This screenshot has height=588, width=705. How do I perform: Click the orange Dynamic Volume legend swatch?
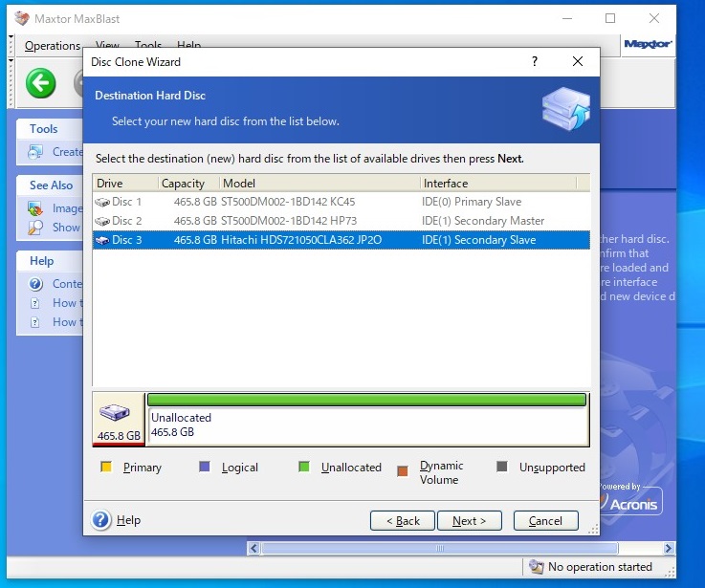[x=403, y=471]
